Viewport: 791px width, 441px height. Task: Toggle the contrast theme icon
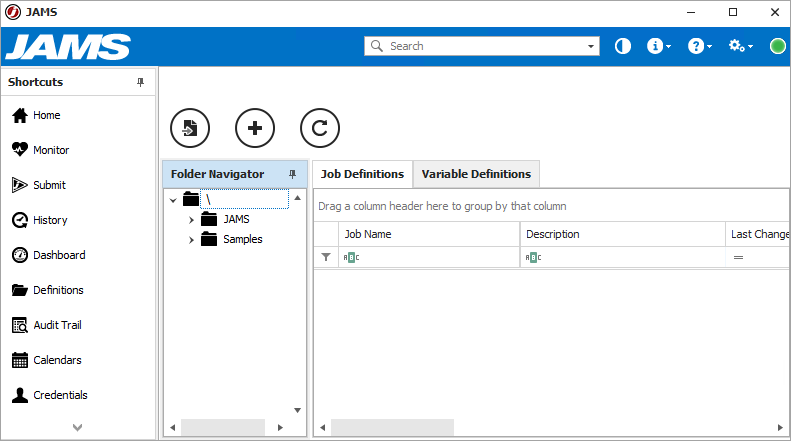622,46
